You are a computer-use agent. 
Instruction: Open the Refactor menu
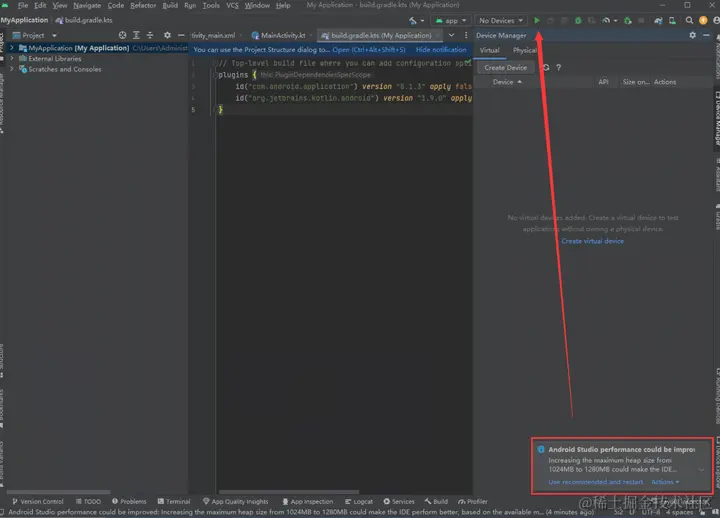[143, 6]
